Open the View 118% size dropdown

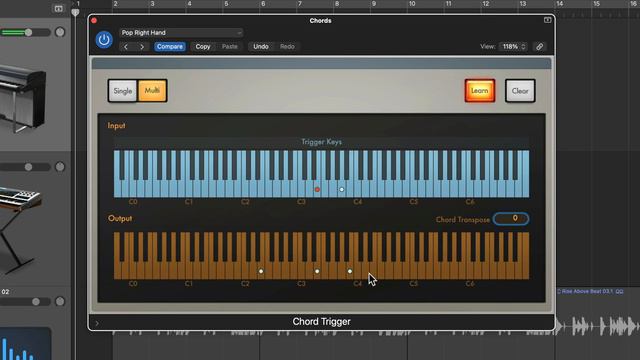[513, 47]
